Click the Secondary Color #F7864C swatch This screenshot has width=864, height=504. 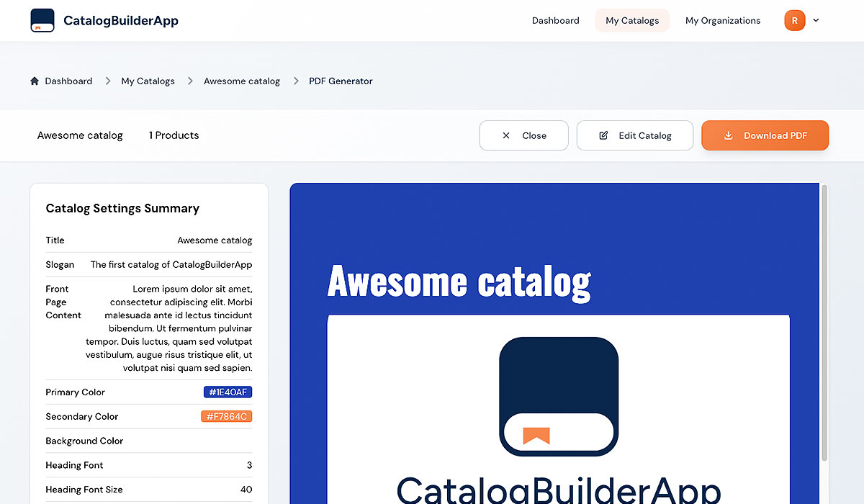tap(226, 417)
